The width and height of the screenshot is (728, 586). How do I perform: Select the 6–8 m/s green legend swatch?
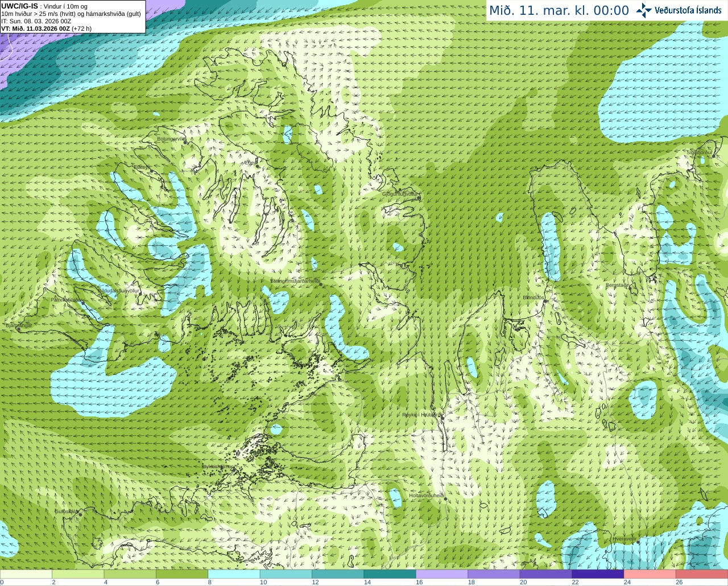point(182,574)
